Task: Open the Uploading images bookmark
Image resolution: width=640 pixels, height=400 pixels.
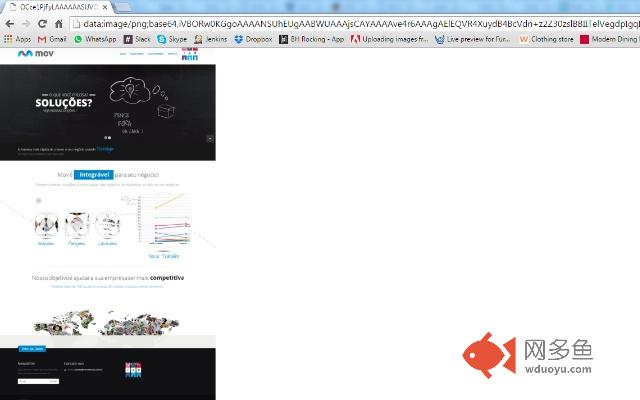Action: tap(389, 39)
